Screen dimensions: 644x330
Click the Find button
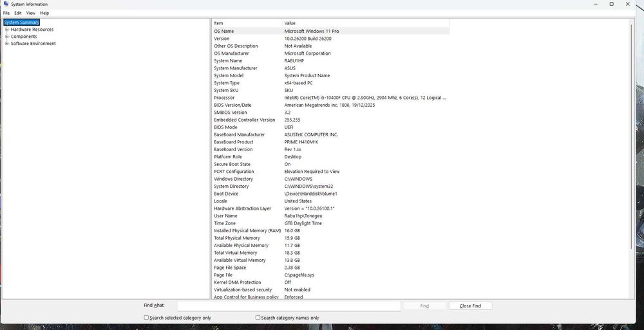(x=424, y=306)
